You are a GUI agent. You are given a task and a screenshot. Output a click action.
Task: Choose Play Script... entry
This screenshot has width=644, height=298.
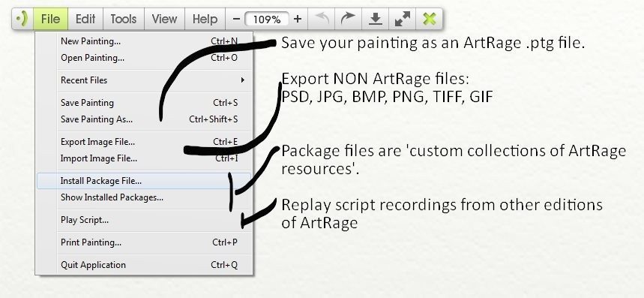pos(144,220)
